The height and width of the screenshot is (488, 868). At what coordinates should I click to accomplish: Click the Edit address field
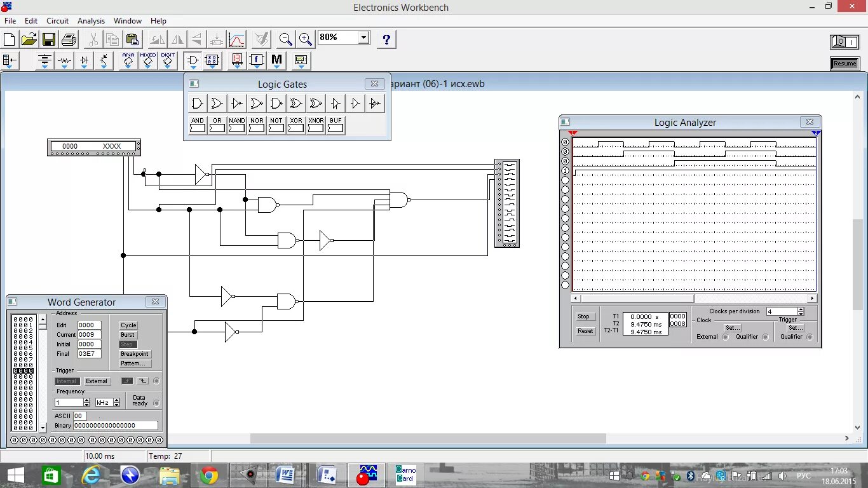point(89,325)
